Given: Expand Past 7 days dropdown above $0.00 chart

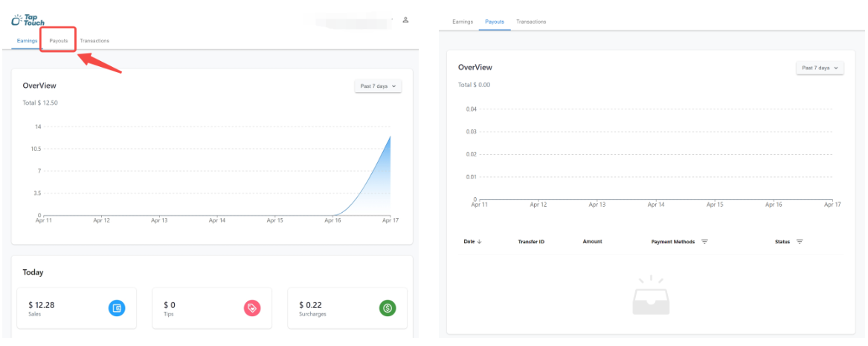Looking at the screenshot, I should [x=820, y=68].
